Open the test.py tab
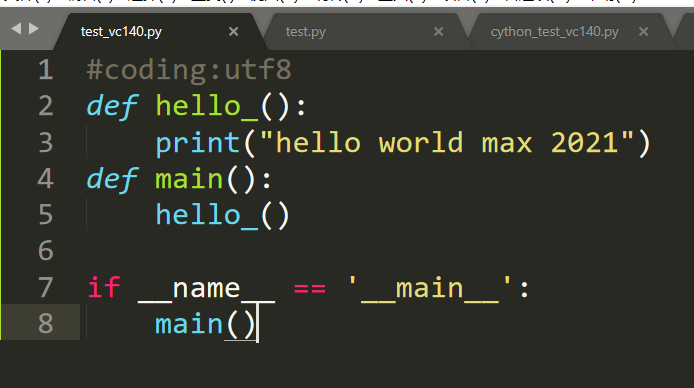Screen dimensions: 694x388 tap(305, 32)
